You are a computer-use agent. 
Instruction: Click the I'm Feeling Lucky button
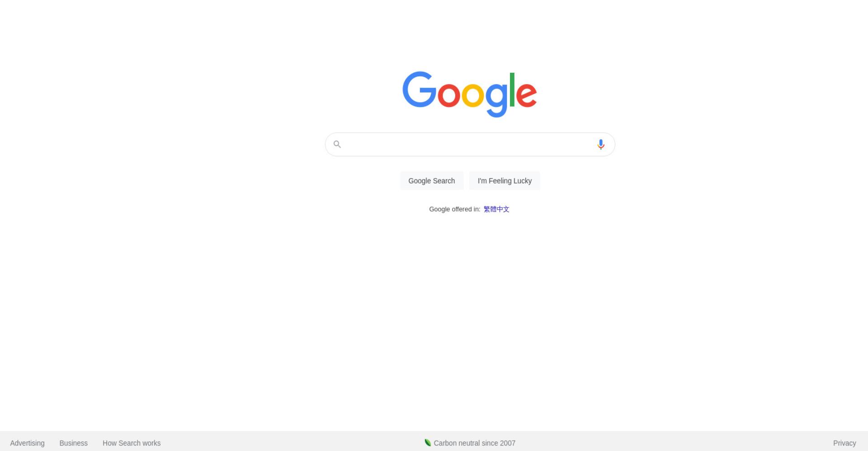pos(505,181)
